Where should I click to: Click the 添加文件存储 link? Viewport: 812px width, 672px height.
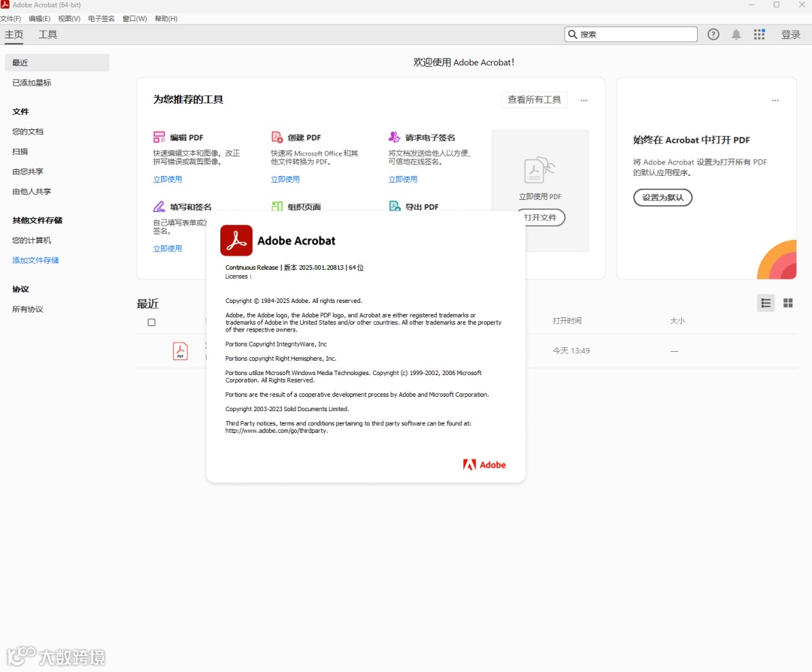tap(35, 260)
